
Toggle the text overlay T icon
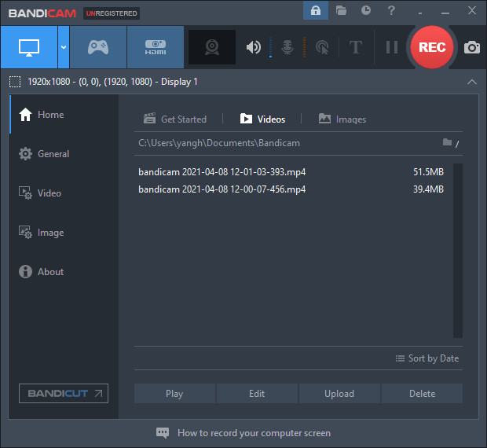pos(356,47)
